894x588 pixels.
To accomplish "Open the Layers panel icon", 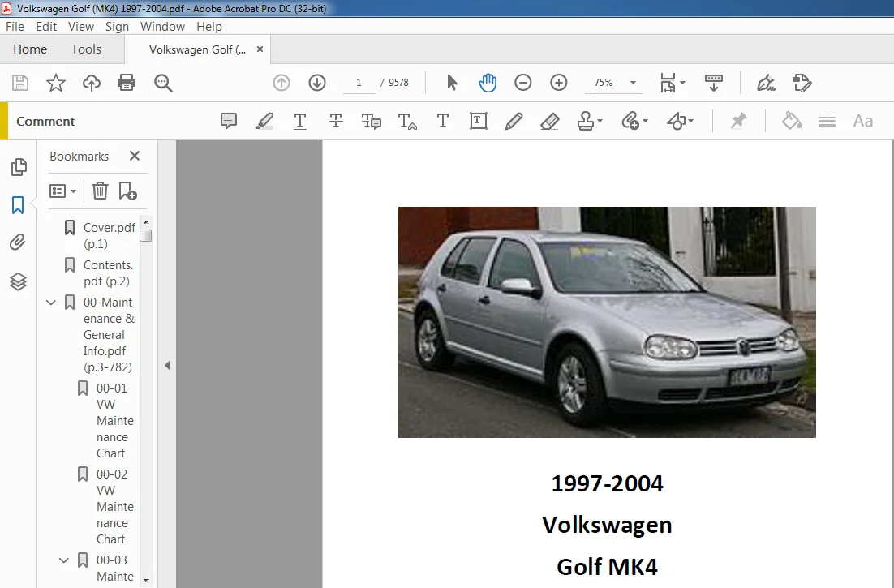I will tap(18, 281).
